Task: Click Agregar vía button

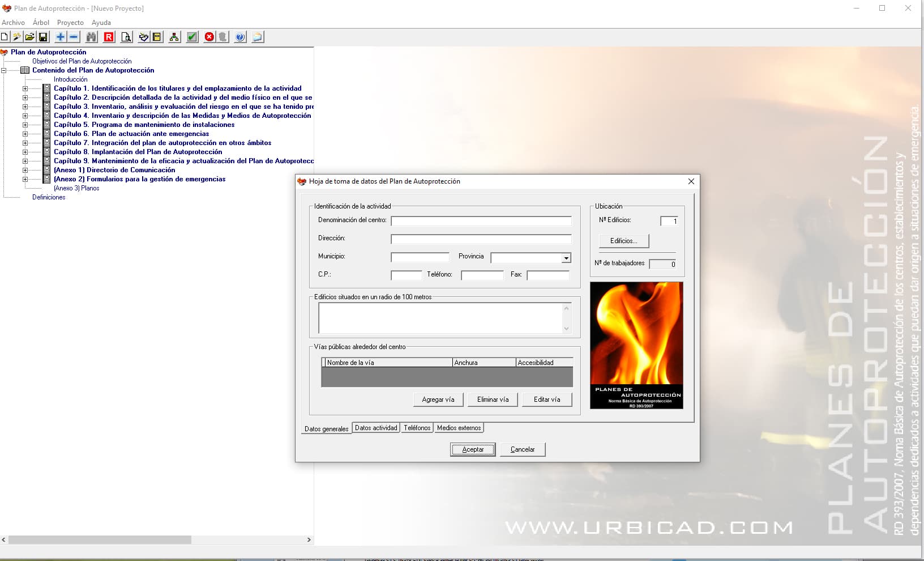Action: point(438,399)
